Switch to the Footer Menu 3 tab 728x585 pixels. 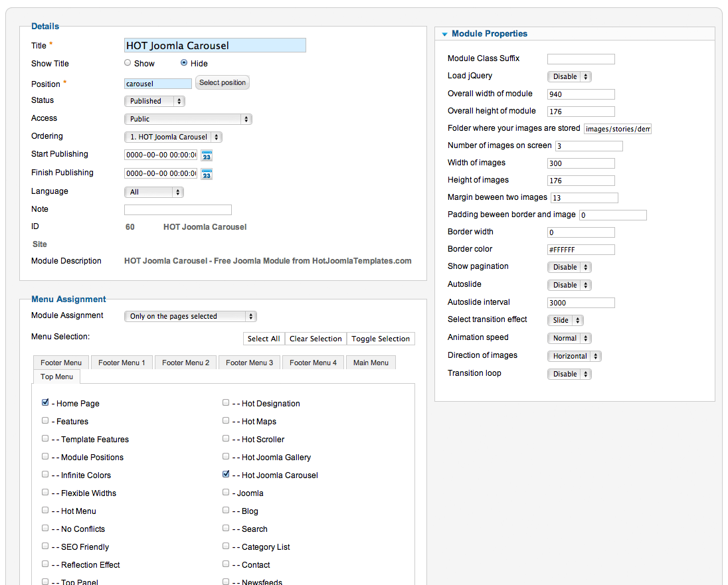pos(249,363)
